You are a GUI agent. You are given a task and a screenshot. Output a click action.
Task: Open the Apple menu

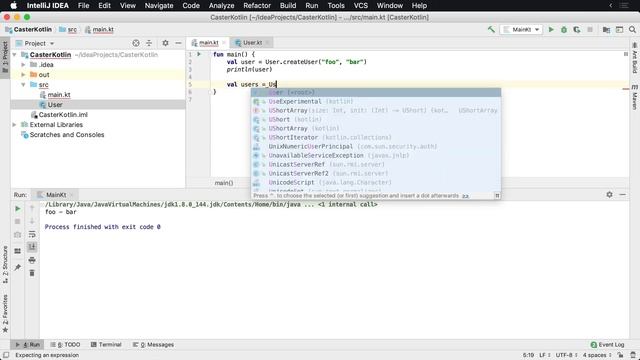click(x=13, y=6)
